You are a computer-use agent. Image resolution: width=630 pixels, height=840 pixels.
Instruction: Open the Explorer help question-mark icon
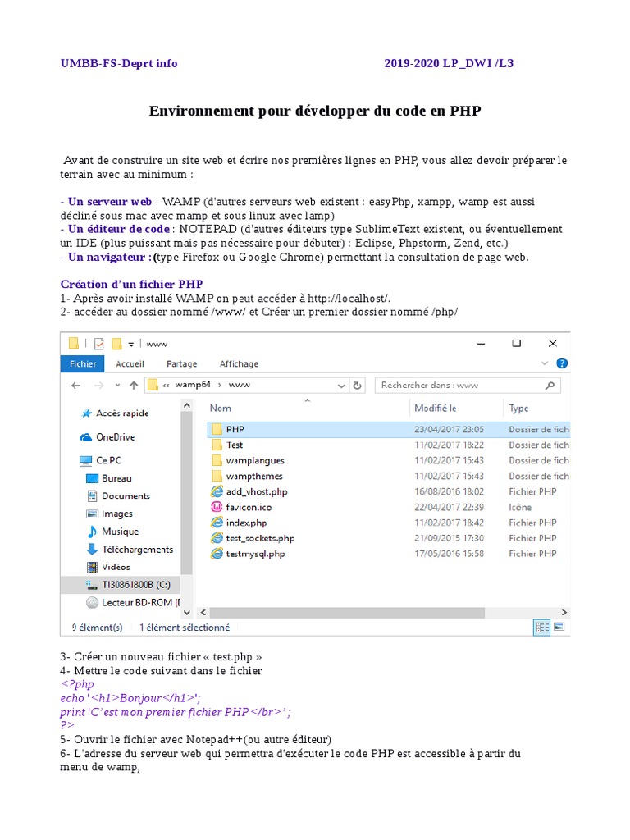tap(562, 363)
